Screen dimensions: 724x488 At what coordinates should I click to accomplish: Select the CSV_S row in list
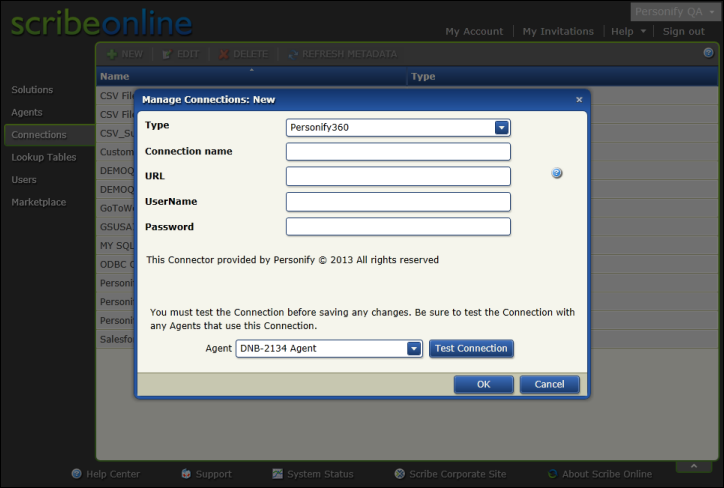(x=407, y=133)
